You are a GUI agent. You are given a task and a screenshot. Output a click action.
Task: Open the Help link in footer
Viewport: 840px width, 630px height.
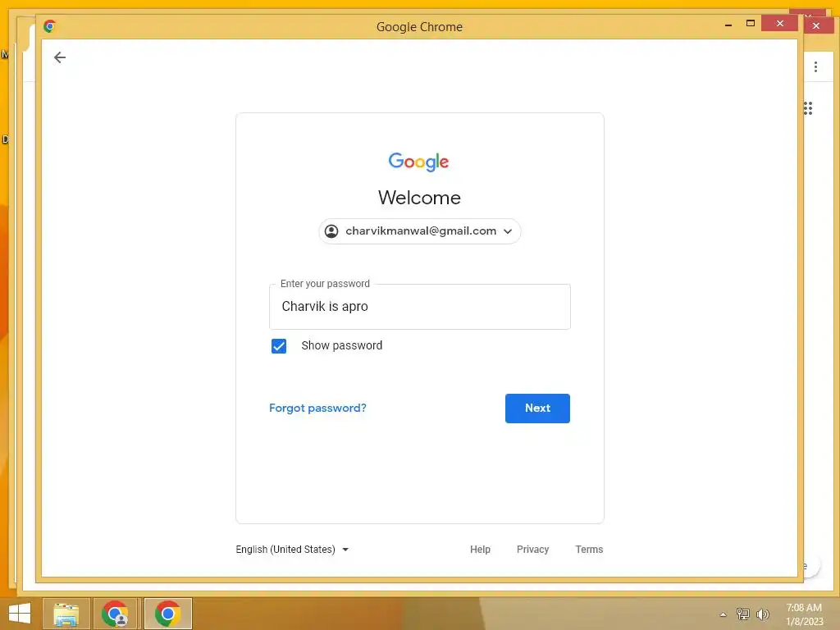click(480, 549)
